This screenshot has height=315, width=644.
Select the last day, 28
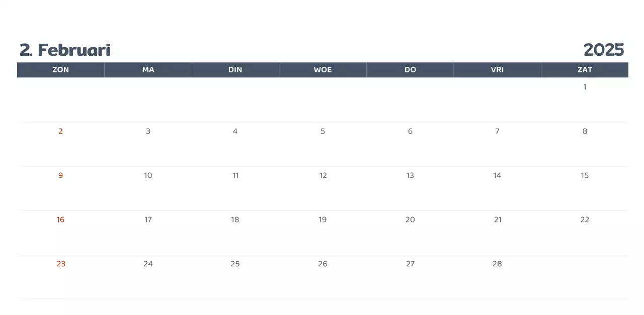point(497,264)
